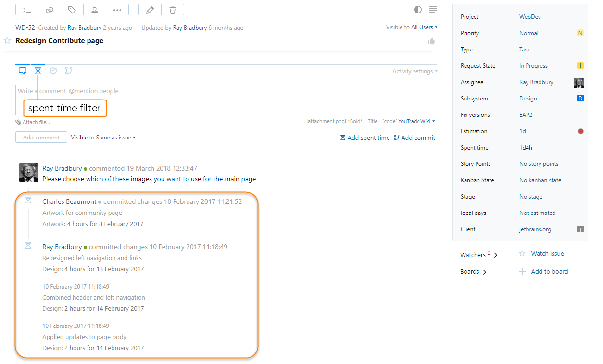The width and height of the screenshot is (603, 364).
Task: Open Charles Beaumont author link
Action: coord(69,201)
